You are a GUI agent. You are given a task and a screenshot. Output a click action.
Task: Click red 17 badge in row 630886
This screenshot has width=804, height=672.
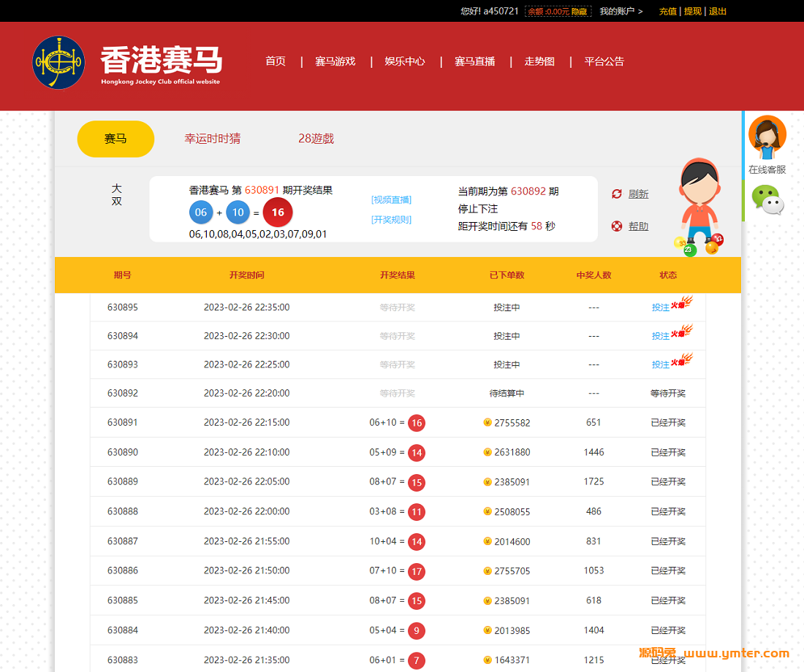(417, 571)
